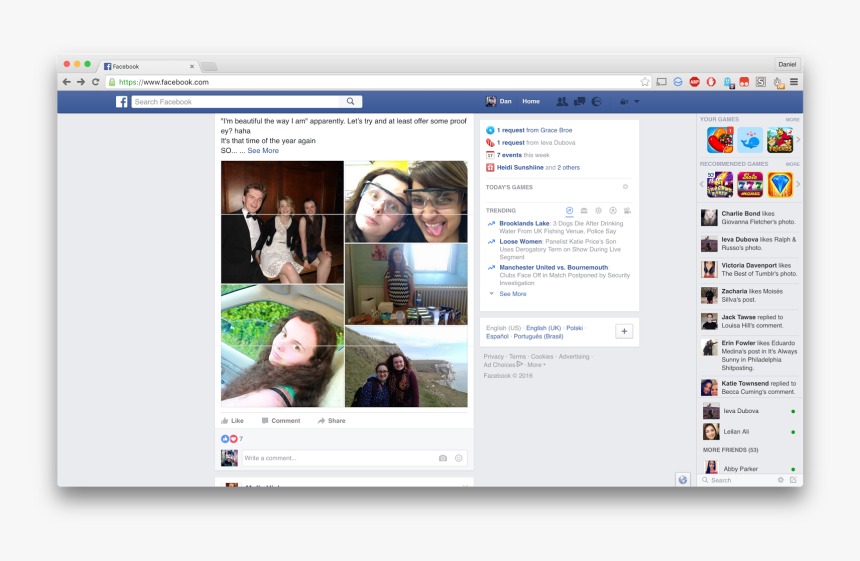Open the safety goggles selfie thumbnail
860x561 pixels.
pos(406,201)
